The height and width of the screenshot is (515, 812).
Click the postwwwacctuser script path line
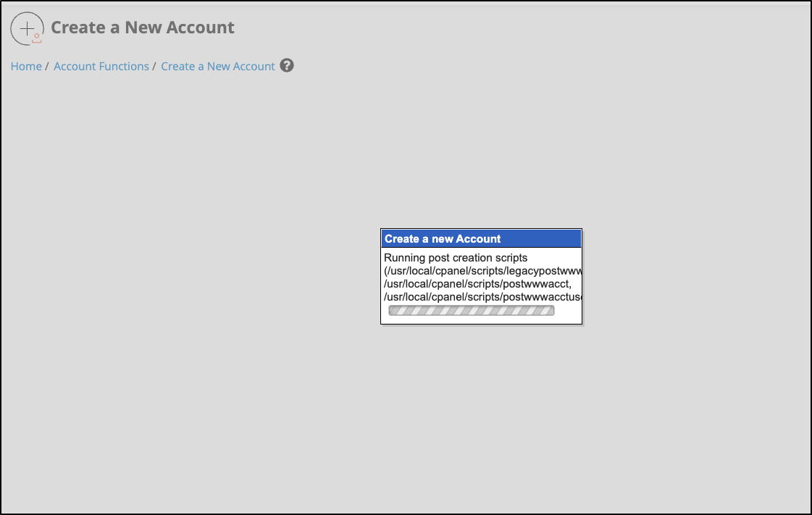pyautogui.click(x=482, y=296)
